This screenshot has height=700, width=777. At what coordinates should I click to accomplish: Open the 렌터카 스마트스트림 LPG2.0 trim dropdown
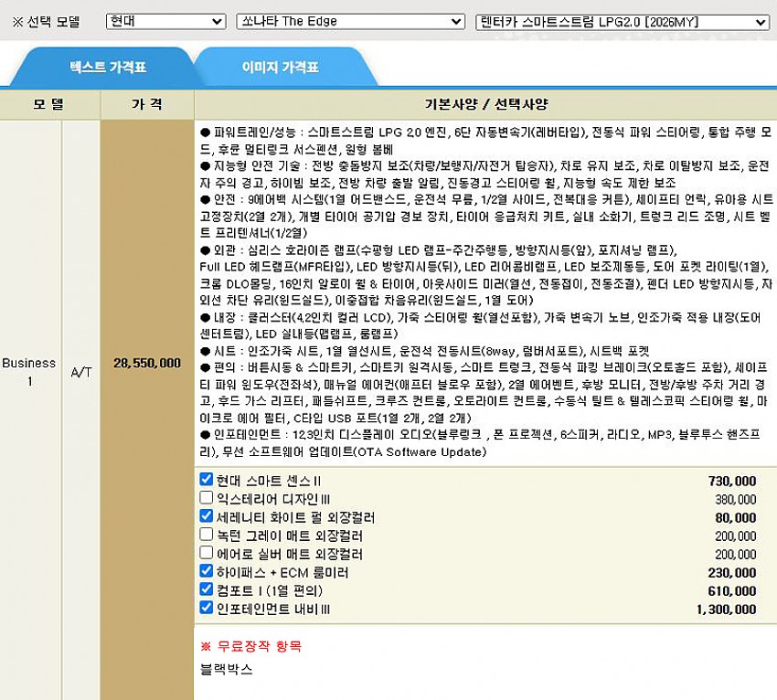pyautogui.click(x=623, y=21)
